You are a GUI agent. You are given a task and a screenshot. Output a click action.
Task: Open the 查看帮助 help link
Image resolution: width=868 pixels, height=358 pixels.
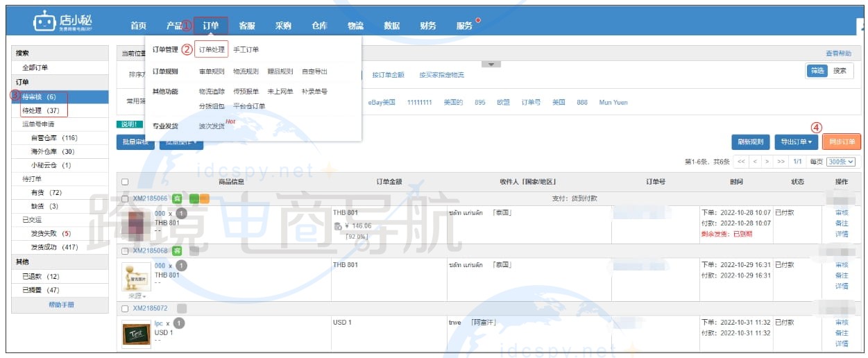838,53
